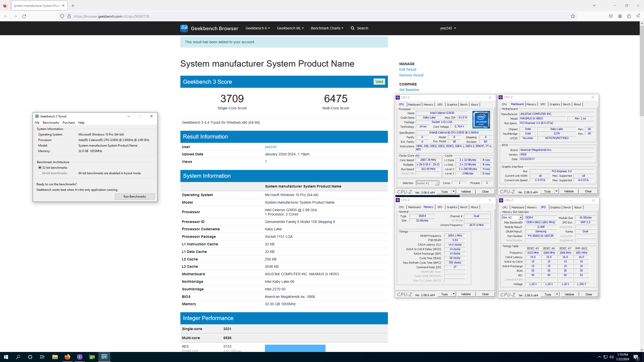Click the Valid badge on score
The height and width of the screenshot is (362, 644).
[x=379, y=82]
